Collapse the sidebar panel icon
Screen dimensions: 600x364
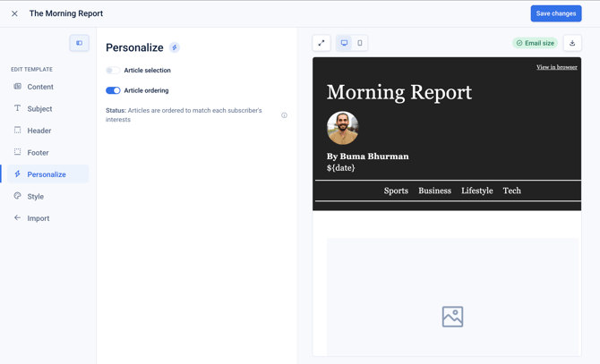(x=79, y=43)
